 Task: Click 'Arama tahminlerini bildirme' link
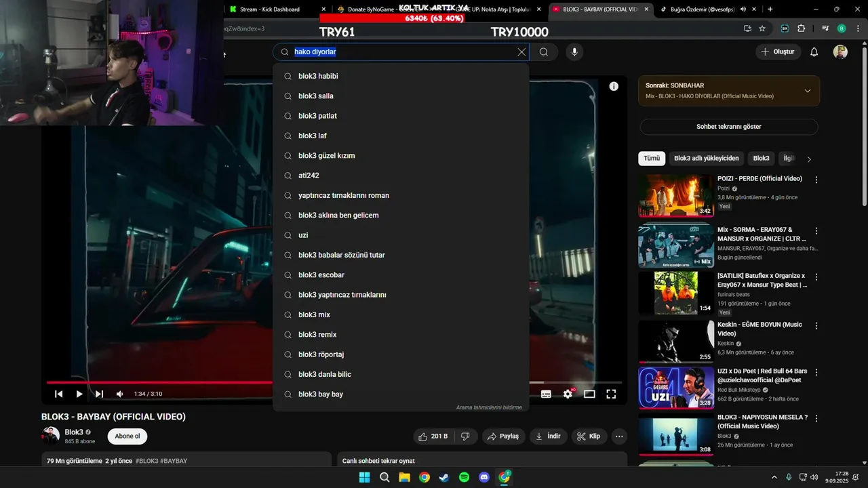[489, 407]
